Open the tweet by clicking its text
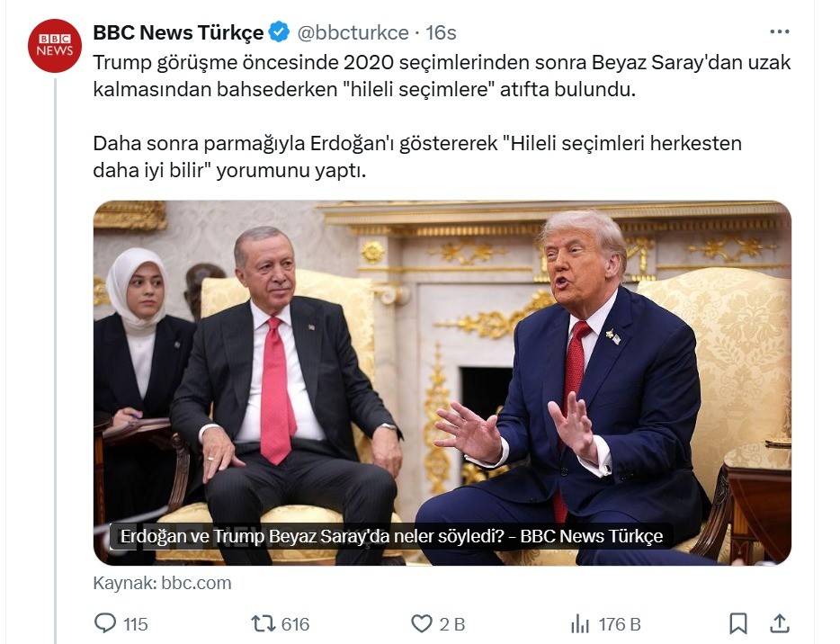The width and height of the screenshot is (840, 644). (x=442, y=116)
